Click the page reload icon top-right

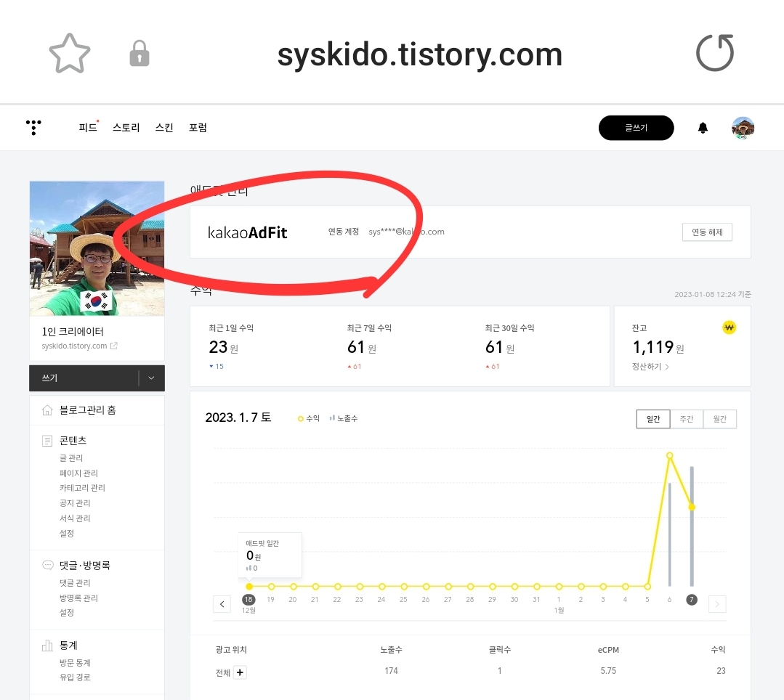tap(714, 52)
